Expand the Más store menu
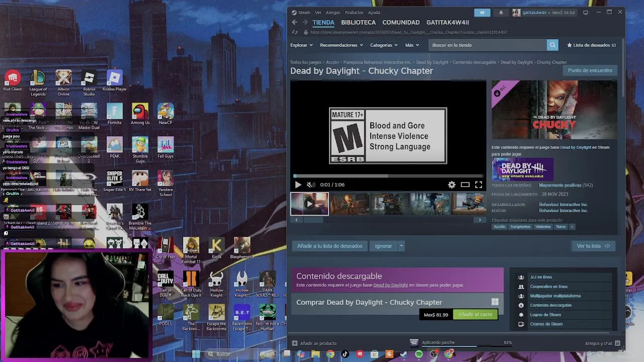 (x=412, y=45)
